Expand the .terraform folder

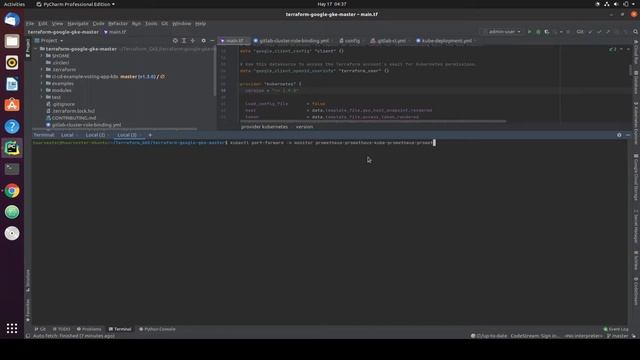point(42,69)
